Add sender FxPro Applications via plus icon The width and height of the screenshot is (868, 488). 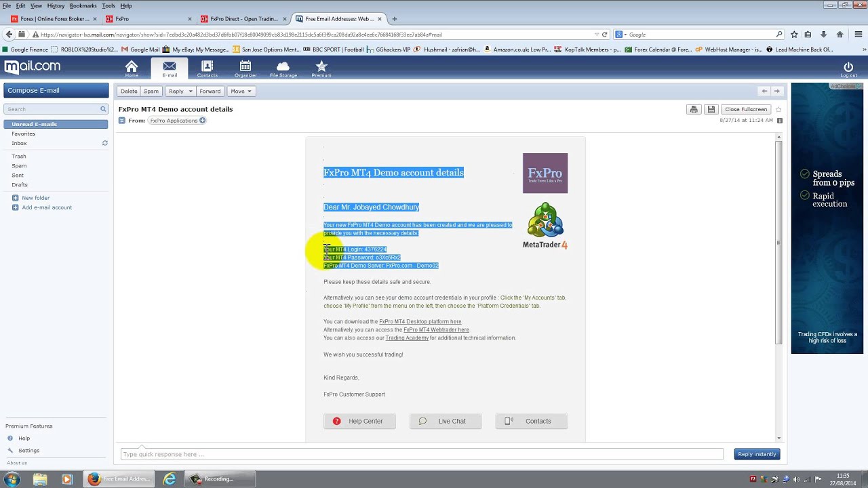[202, 121]
